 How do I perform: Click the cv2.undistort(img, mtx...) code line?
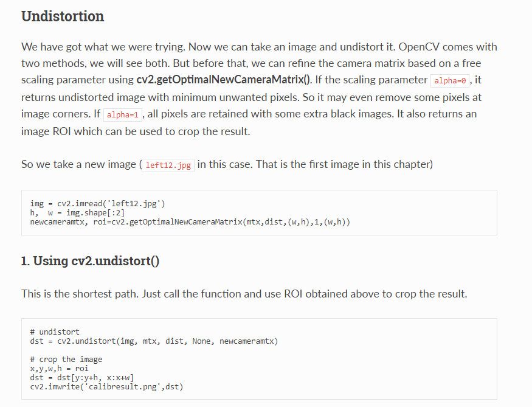coord(154,341)
